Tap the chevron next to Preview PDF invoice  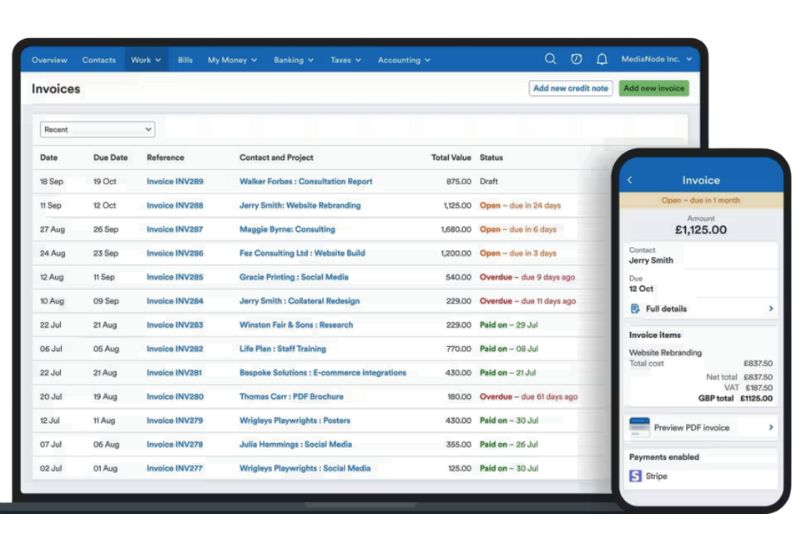tap(771, 427)
